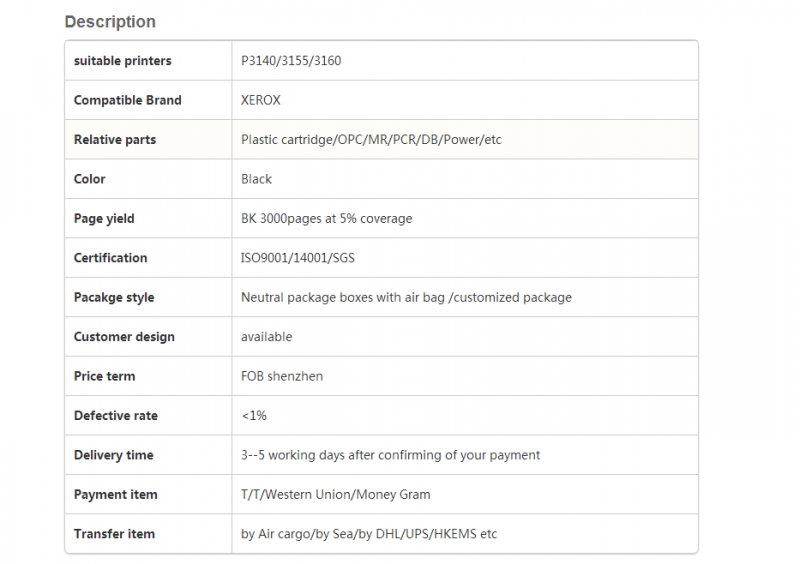Image resolution: width=800 pixels, height=564 pixels.
Task: Select the Pacakge style label
Action: pos(114,297)
